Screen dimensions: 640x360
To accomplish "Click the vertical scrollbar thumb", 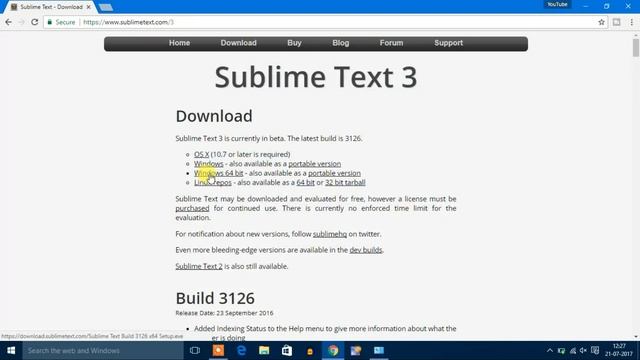I will [x=636, y=48].
